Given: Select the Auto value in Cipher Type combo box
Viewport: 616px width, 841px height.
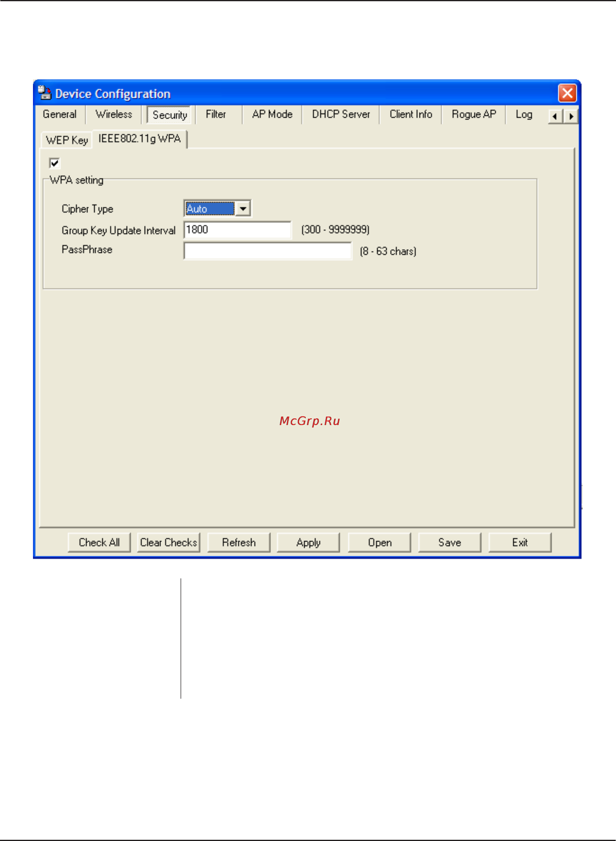Looking at the screenshot, I should click(x=210, y=208).
